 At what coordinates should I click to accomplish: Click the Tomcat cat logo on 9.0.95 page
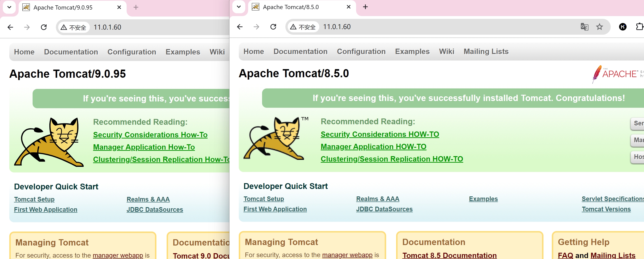tap(49, 142)
